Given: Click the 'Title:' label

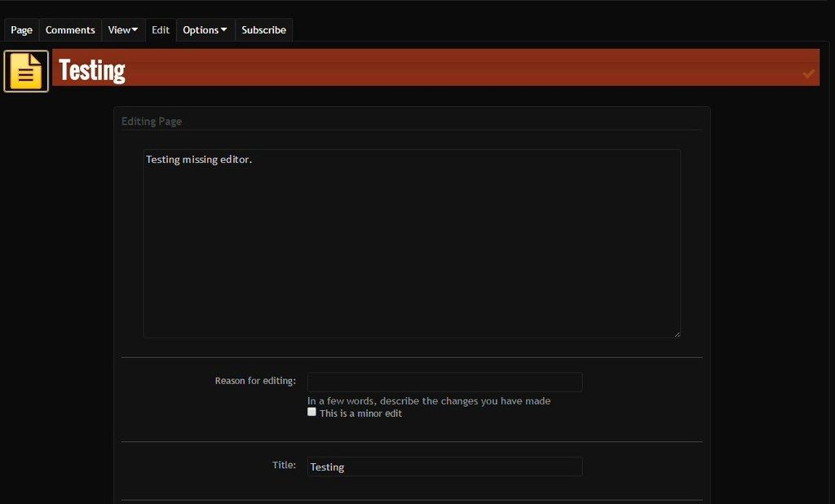Looking at the screenshot, I should [x=284, y=465].
